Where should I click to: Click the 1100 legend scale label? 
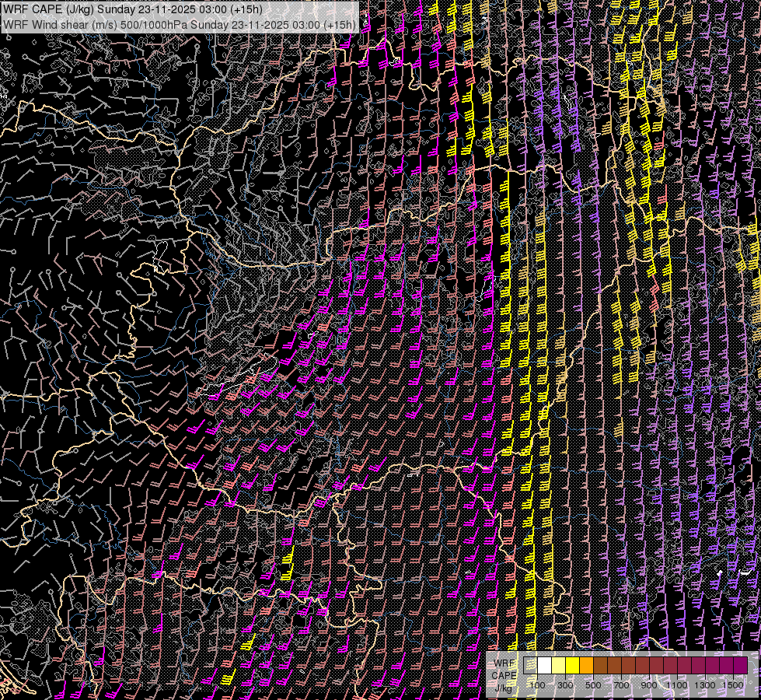pos(677,685)
